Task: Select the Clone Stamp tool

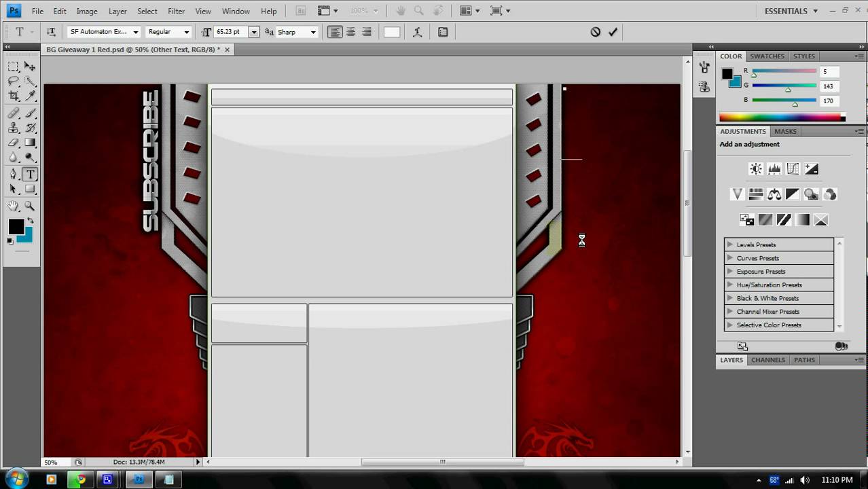Action: [13, 128]
